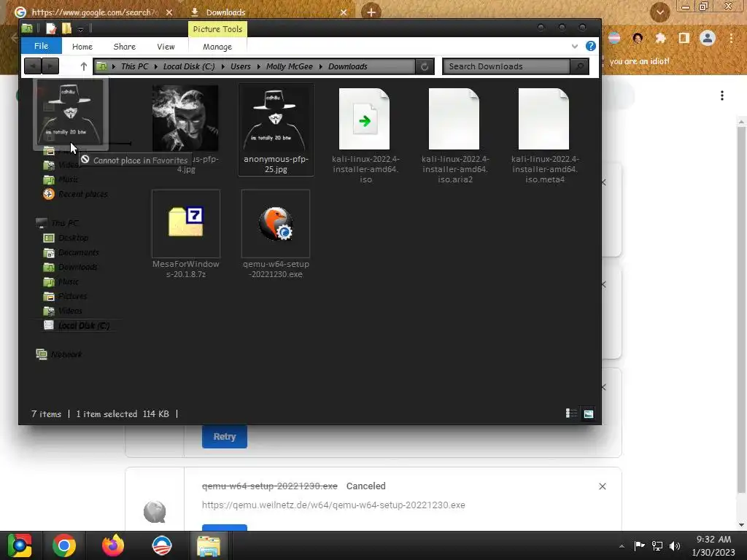Open Chrome Extensions puzzle icon
The image size is (747, 560).
click(x=660, y=38)
